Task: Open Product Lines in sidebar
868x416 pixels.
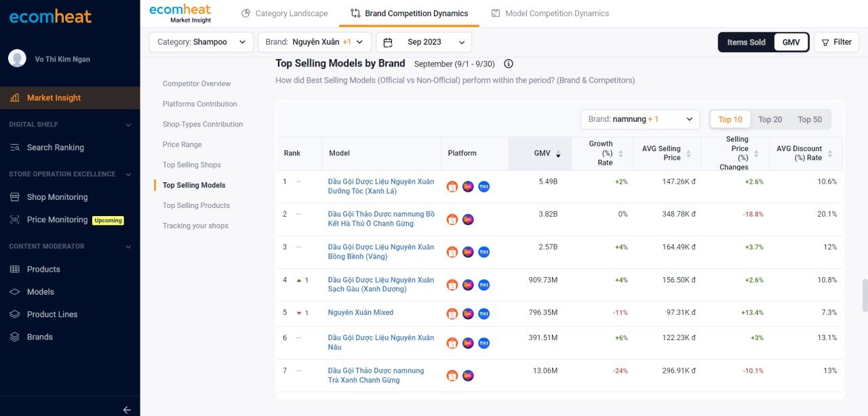Action: point(52,314)
